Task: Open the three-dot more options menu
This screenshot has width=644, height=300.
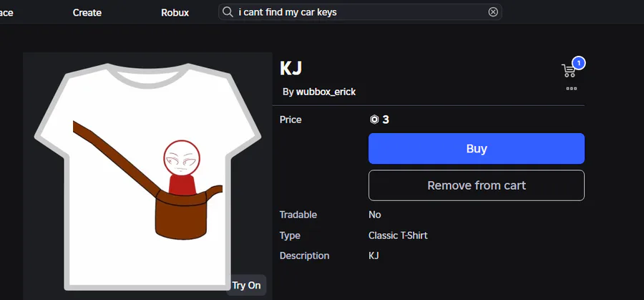Action: coord(571,88)
